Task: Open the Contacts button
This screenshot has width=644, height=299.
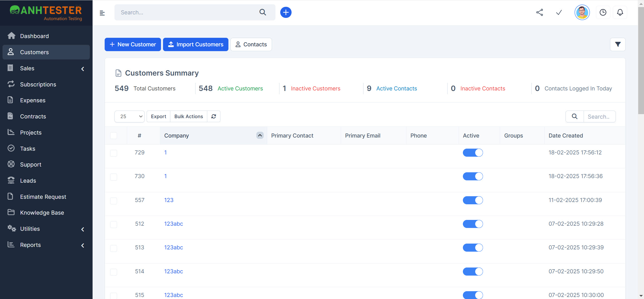Action: [x=251, y=44]
